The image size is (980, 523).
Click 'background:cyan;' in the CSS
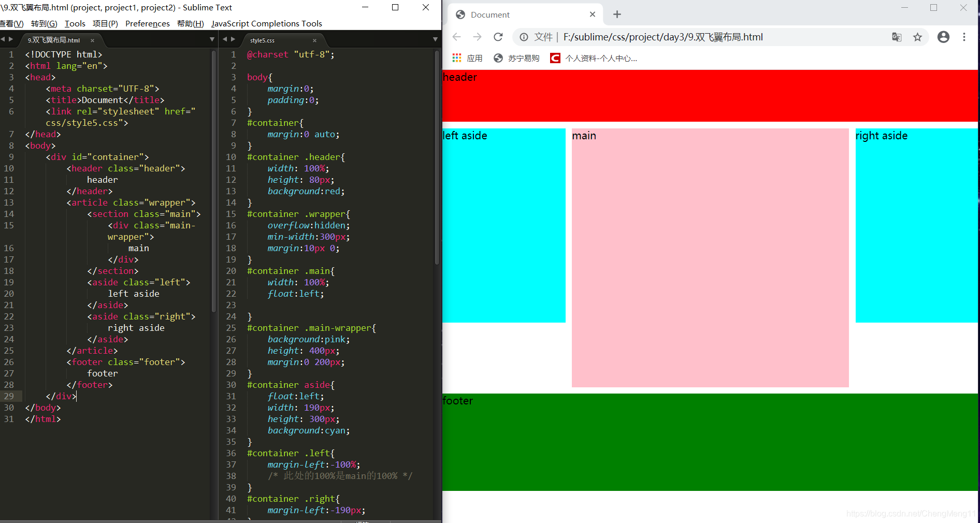click(x=309, y=430)
